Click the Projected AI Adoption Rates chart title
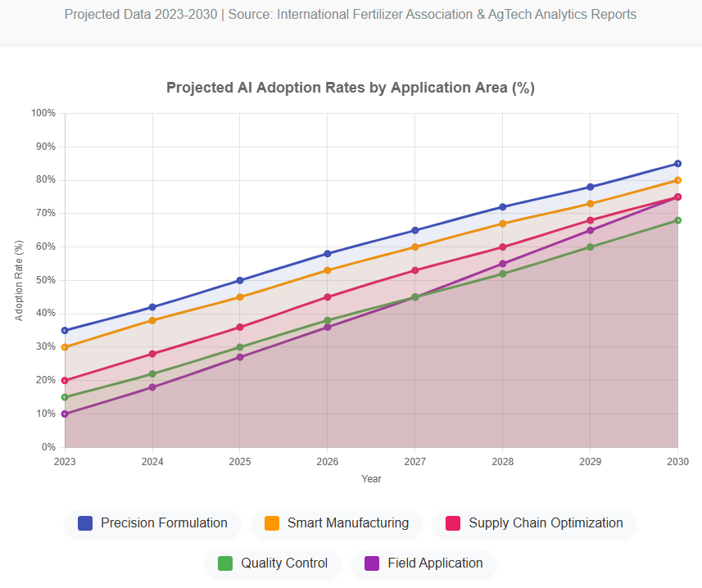Viewport: 702px width, 588px height. (351, 88)
